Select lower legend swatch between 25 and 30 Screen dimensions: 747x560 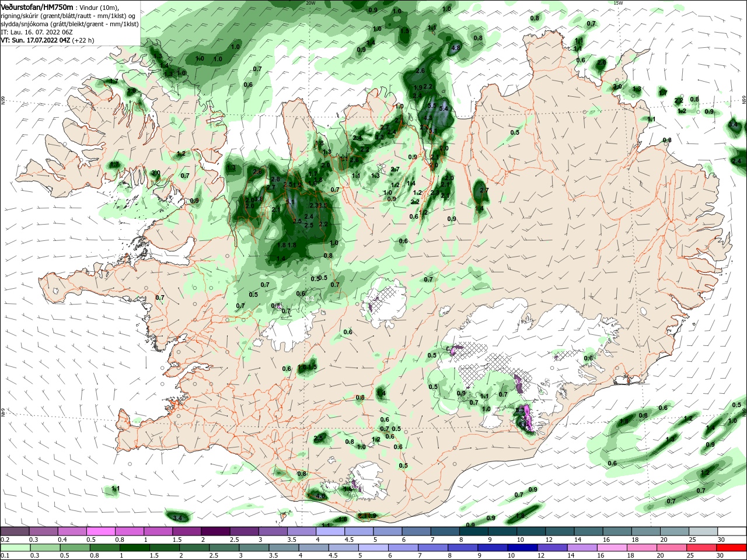(x=701, y=548)
